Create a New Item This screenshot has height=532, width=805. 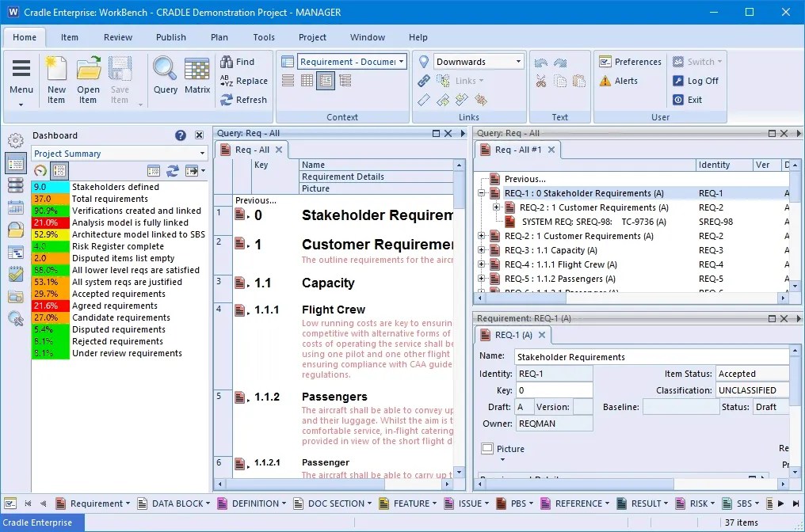point(55,79)
